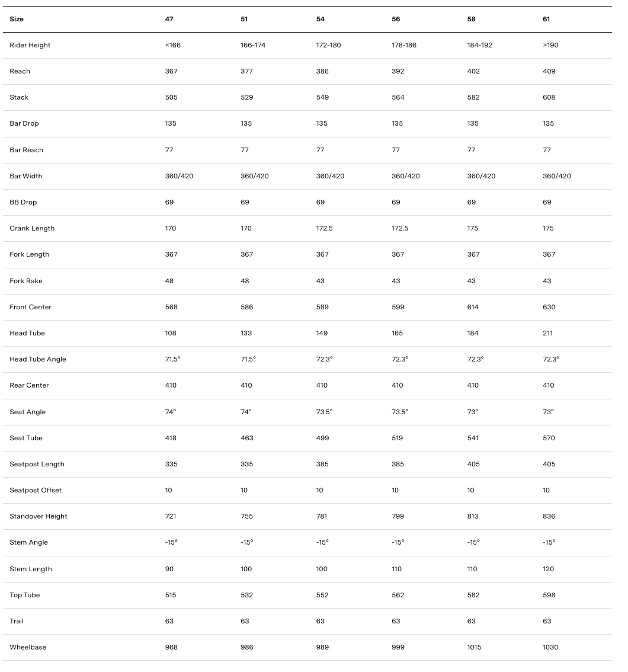Screen dimensions: 628x672
Task: Select the Head Tube Angle row label
Action: point(38,359)
